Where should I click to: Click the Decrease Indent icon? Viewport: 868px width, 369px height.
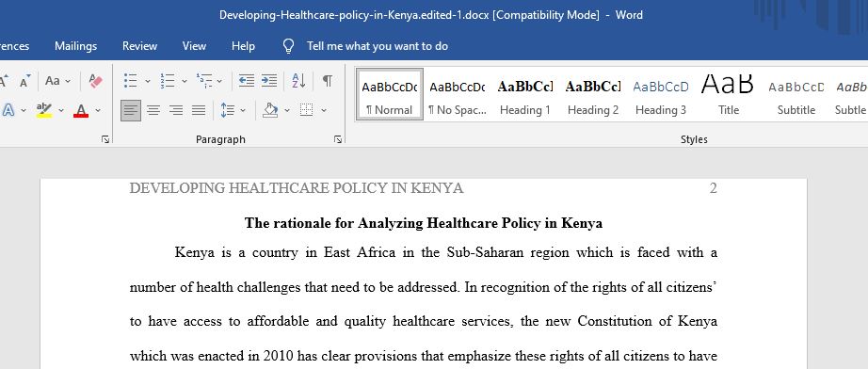pyautogui.click(x=247, y=81)
